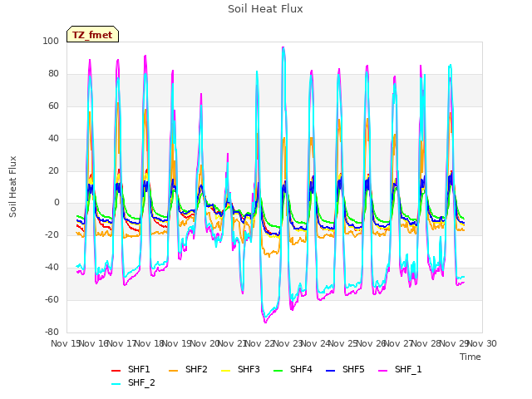Click the 60 y-axis tick label
The height and width of the screenshot is (399, 532).
point(53,106)
